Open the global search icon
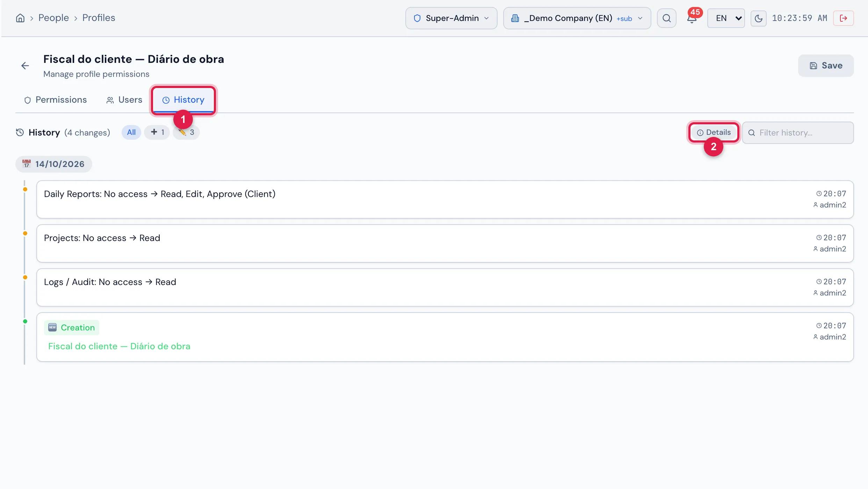The height and width of the screenshot is (489, 868). (667, 18)
